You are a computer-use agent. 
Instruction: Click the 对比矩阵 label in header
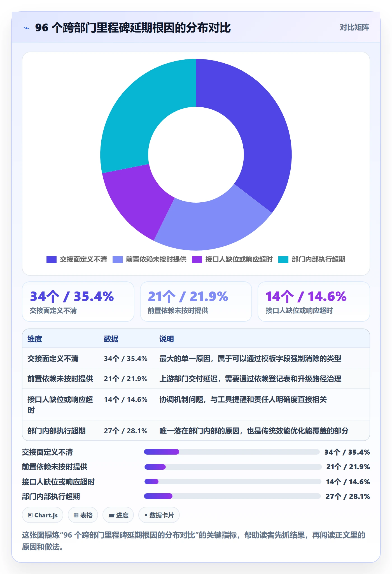(354, 27)
